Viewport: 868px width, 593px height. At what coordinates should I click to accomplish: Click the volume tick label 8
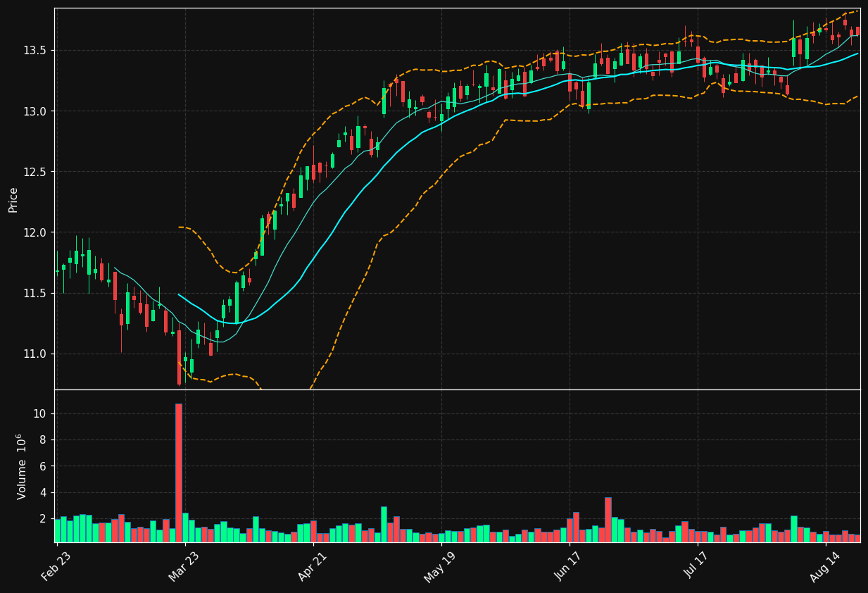[x=44, y=440]
